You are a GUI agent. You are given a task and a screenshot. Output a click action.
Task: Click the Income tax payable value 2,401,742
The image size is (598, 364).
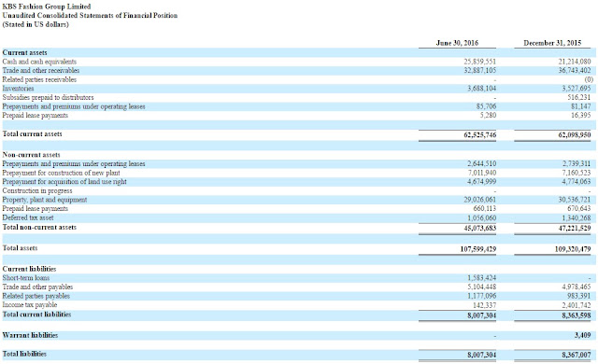pos(577,305)
